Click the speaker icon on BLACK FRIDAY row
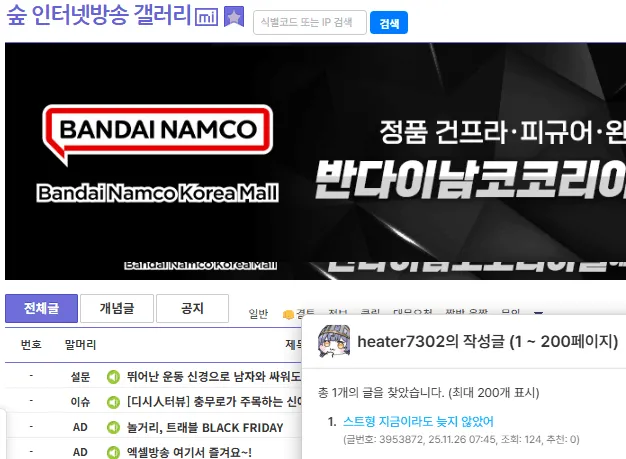Screen dimensions: 626x459 pyautogui.click(x=113, y=427)
